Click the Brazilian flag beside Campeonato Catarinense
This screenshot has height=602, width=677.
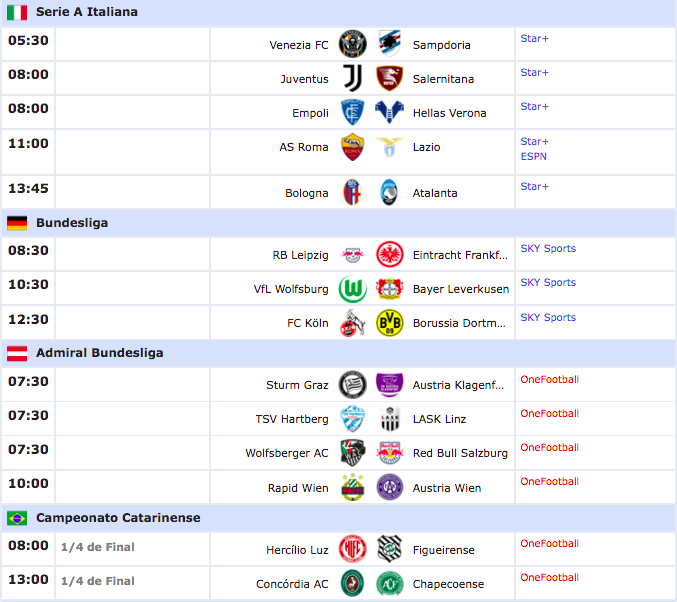[x=17, y=518]
